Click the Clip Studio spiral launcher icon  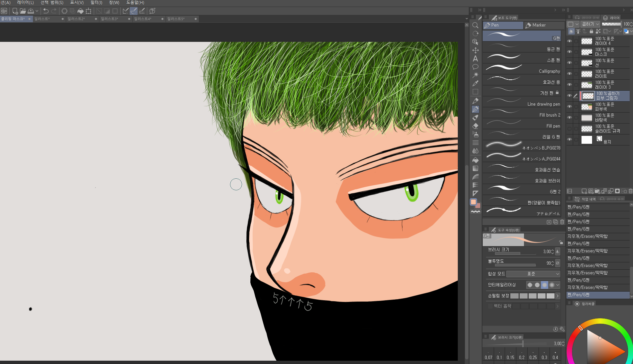4,11
